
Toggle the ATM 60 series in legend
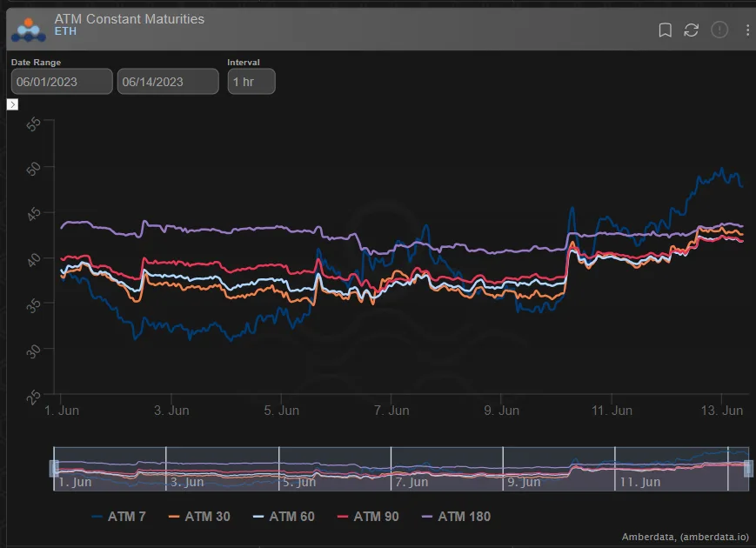click(284, 516)
